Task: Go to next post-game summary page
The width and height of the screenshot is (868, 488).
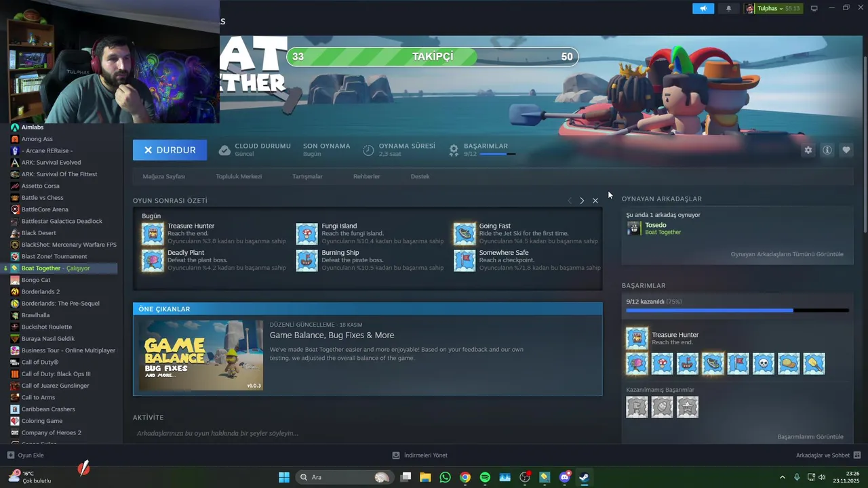Action: pyautogui.click(x=582, y=201)
